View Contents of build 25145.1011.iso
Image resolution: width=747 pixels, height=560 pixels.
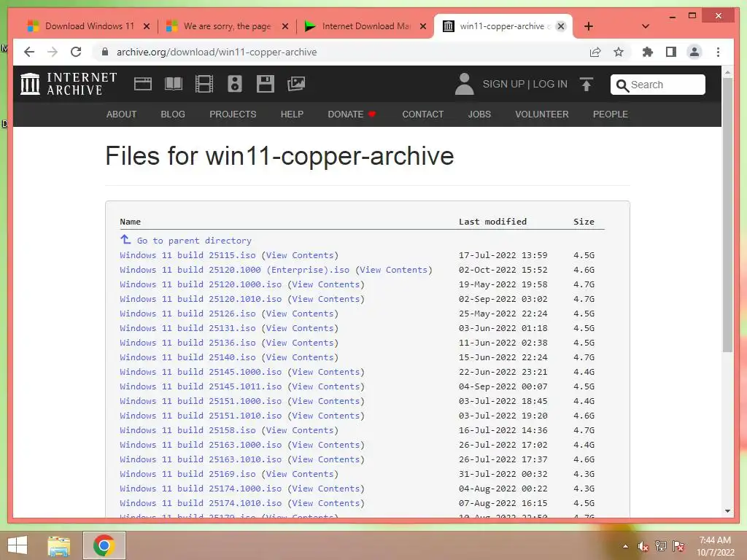click(326, 386)
